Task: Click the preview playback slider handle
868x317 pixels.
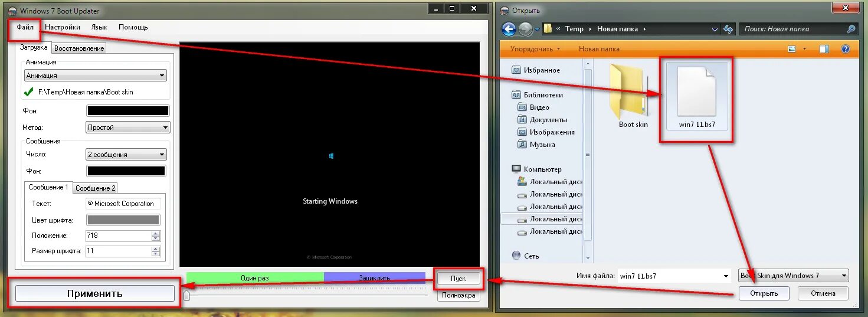Action: pos(186,295)
